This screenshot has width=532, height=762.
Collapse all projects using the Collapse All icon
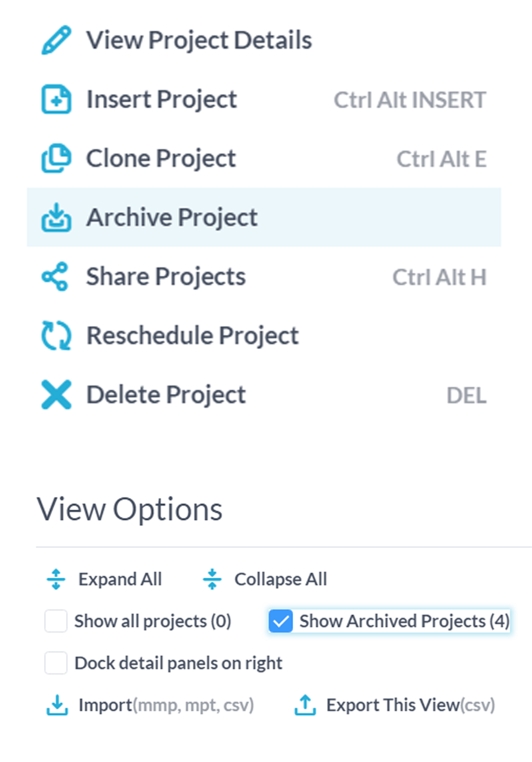(x=211, y=580)
